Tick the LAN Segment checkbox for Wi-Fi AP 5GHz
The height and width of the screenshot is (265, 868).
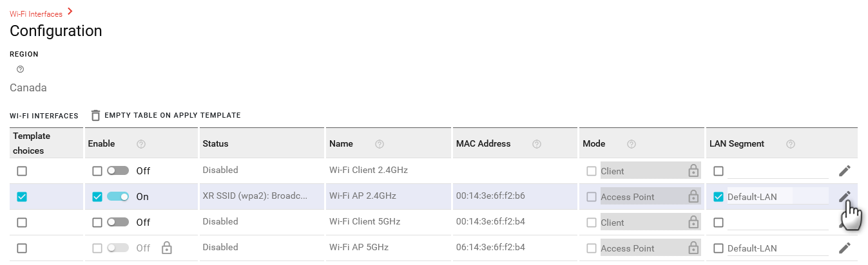pyautogui.click(x=719, y=248)
